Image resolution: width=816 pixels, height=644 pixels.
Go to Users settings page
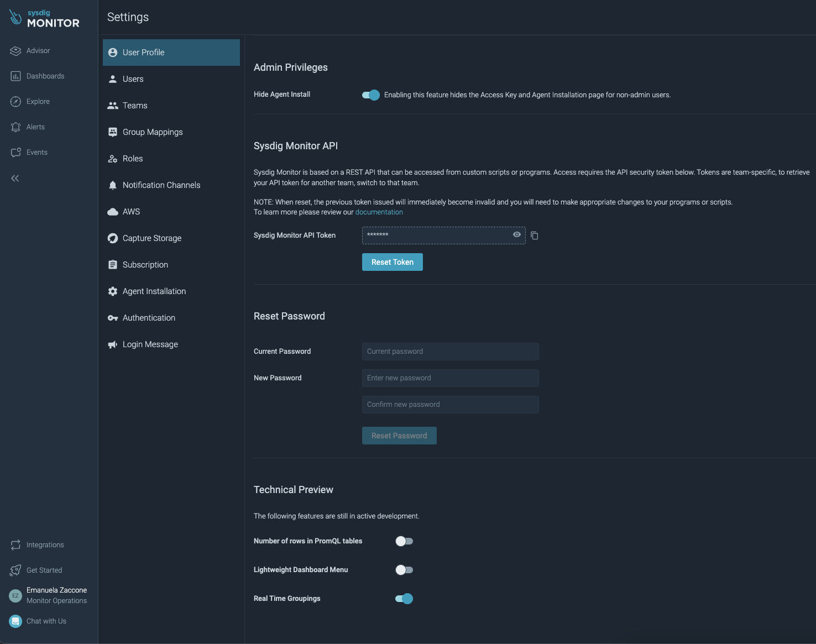click(x=171, y=79)
